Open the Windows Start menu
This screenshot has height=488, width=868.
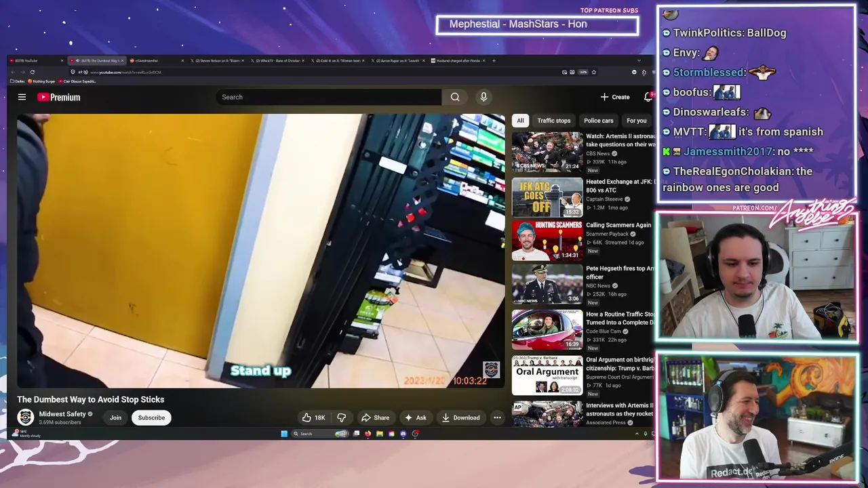(x=284, y=434)
